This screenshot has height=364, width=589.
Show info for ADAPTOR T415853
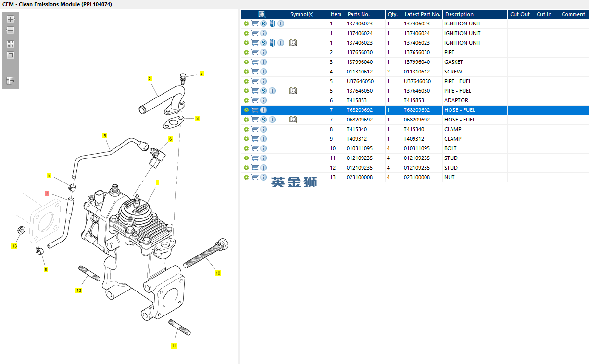click(x=263, y=100)
